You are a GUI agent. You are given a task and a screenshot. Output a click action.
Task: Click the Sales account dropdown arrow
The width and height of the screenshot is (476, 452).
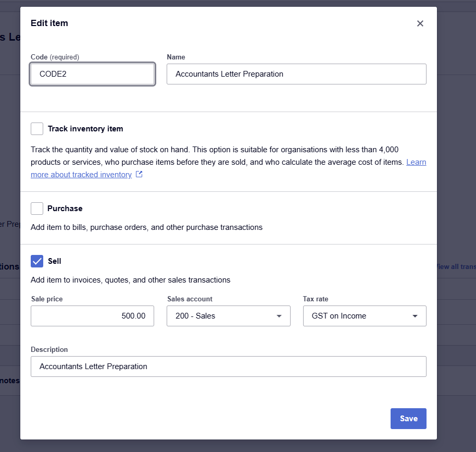(x=279, y=316)
